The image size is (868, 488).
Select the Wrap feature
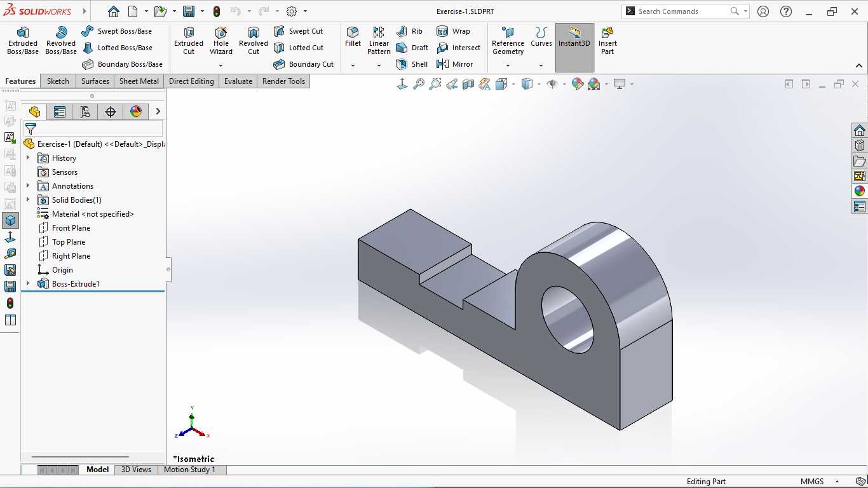(x=454, y=31)
